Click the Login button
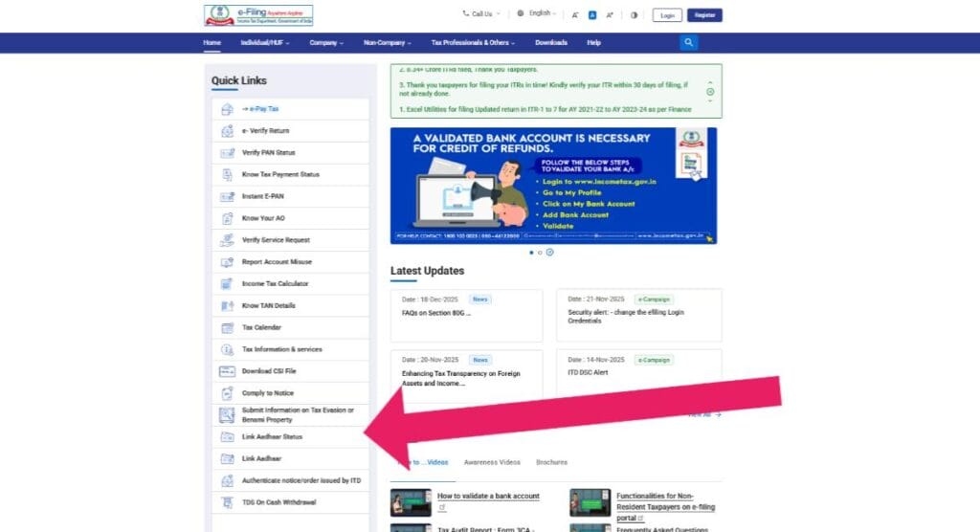The image size is (980, 532). 667,15
